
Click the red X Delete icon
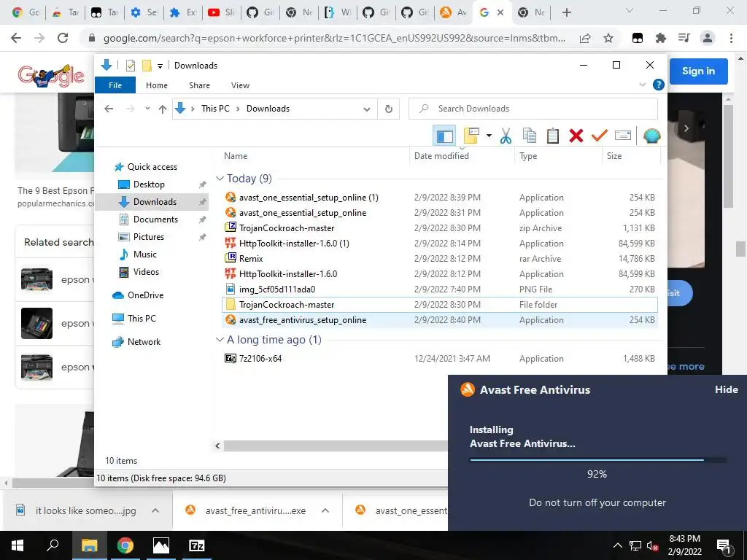click(x=576, y=136)
